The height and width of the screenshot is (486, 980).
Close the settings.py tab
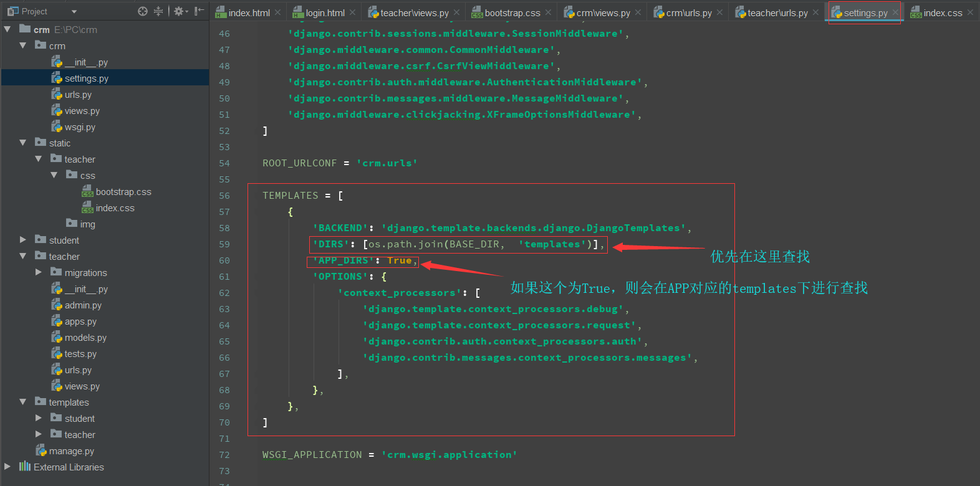[895, 12]
